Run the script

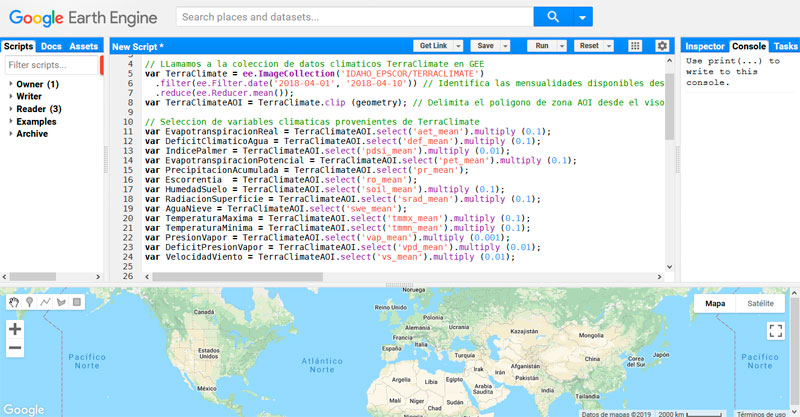[542, 46]
